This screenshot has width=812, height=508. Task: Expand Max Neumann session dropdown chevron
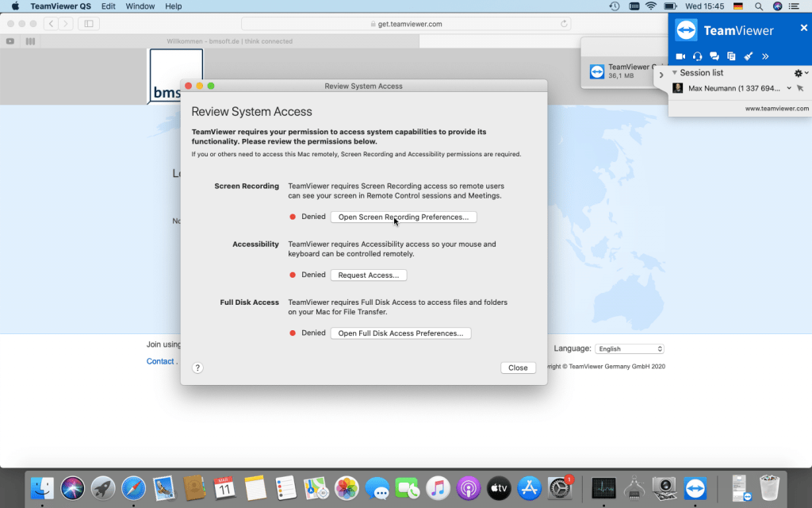coord(789,88)
